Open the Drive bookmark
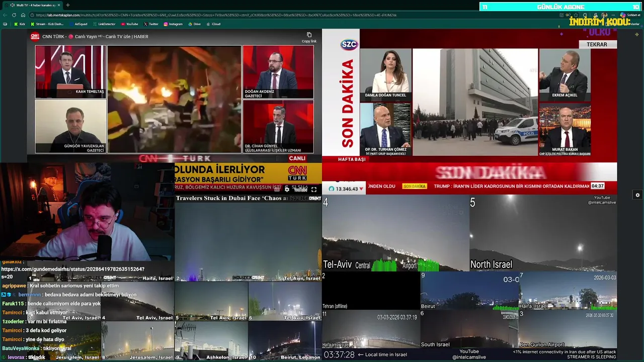This screenshot has width=644, height=362. (194, 24)
